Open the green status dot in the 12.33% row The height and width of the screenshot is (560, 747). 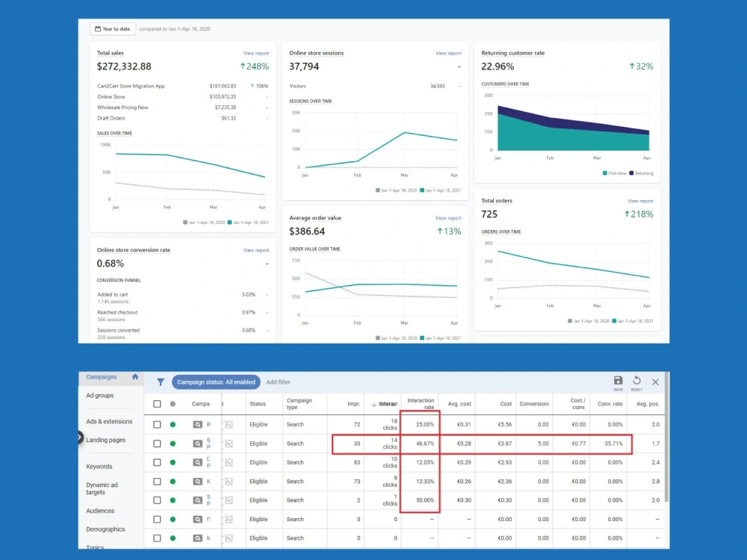pos(173,482)
